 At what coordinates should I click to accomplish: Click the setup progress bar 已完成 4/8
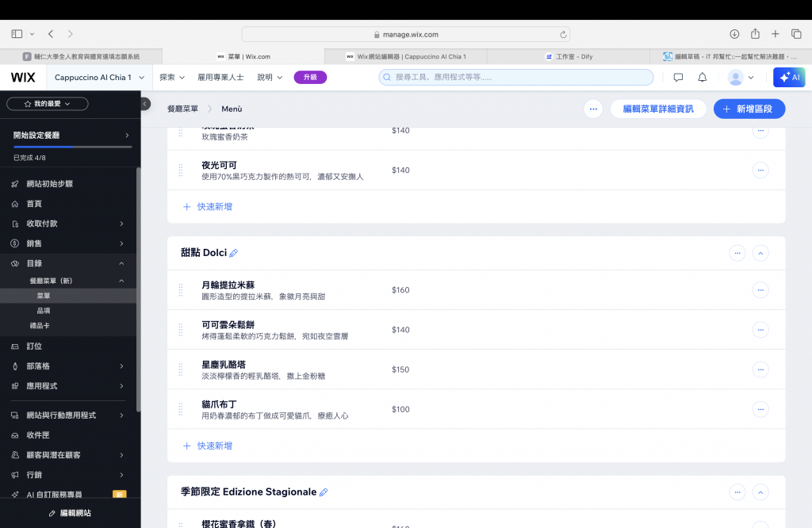click(x=72, y=147)
